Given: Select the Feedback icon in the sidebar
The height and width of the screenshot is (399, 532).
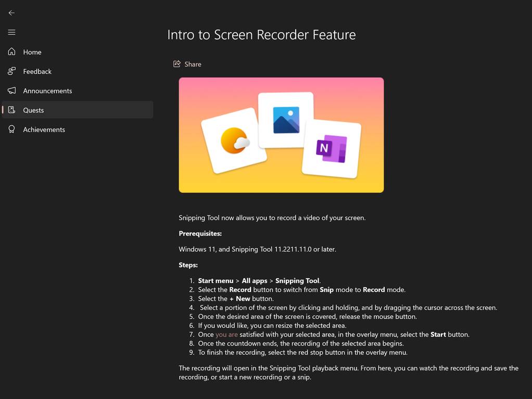Looking at the screenshot, I should [x=11, y=71].
